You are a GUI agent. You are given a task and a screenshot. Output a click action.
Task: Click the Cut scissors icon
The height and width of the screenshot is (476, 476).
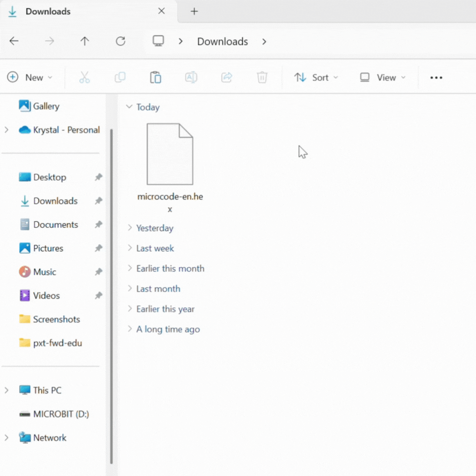[84, 78]
